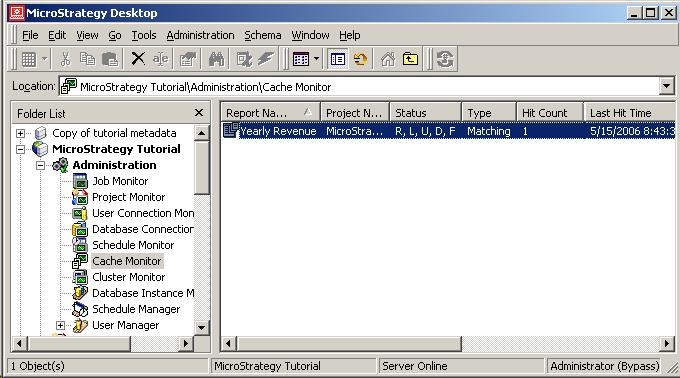Click the cache list horizontal scroll right arrow
The width and height of the screenshot is (680, 378).
667,344
